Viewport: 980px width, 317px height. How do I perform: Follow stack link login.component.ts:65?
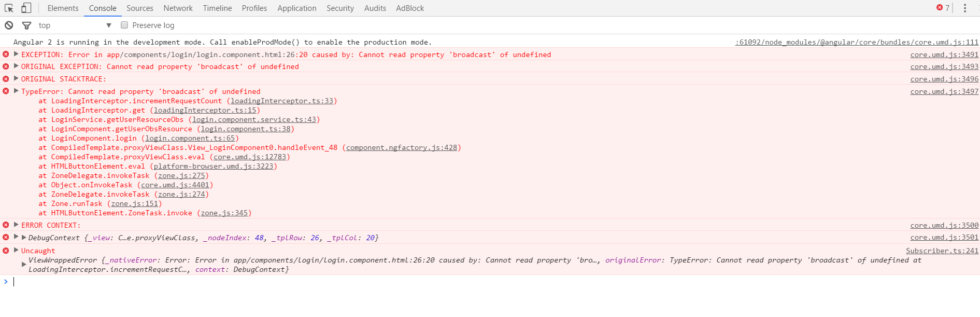tap(190, 138)
